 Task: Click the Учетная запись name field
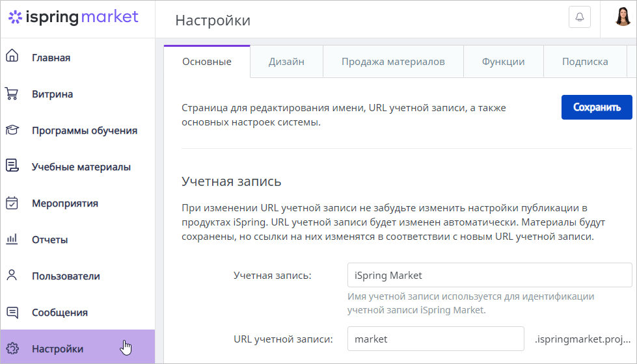pos(489,275)
